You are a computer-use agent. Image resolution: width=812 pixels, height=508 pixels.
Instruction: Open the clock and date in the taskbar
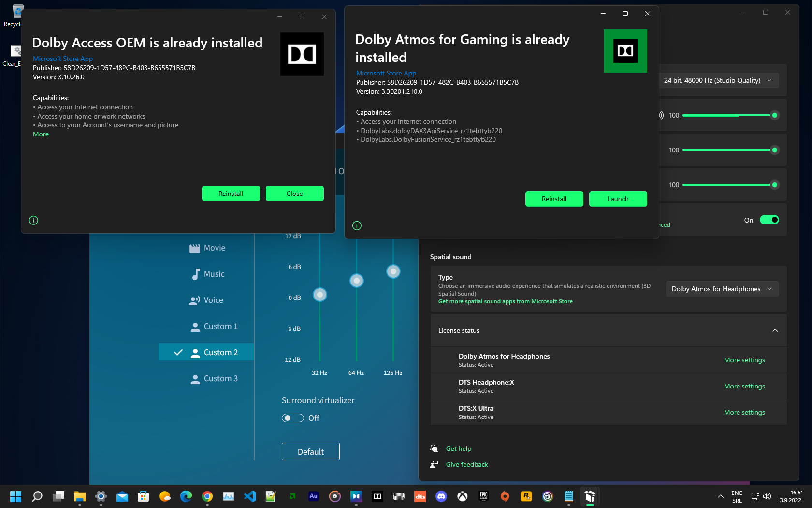pyautogui.click(x=791, y=496)
